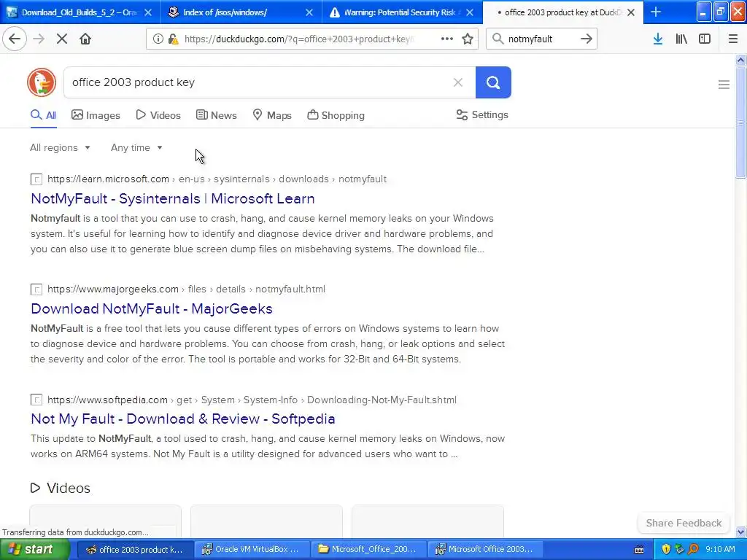Viewport: 747px width, 560px height.
Task: Select the All results tab
Action: 43,115
